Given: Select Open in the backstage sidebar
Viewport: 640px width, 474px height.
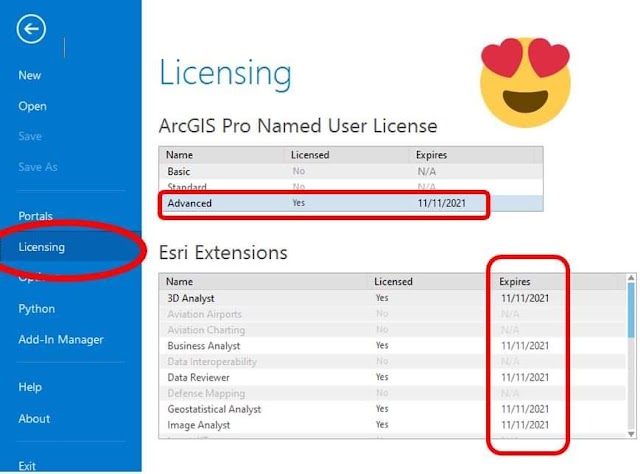Looking at the screenshot, I should point(32,106).
